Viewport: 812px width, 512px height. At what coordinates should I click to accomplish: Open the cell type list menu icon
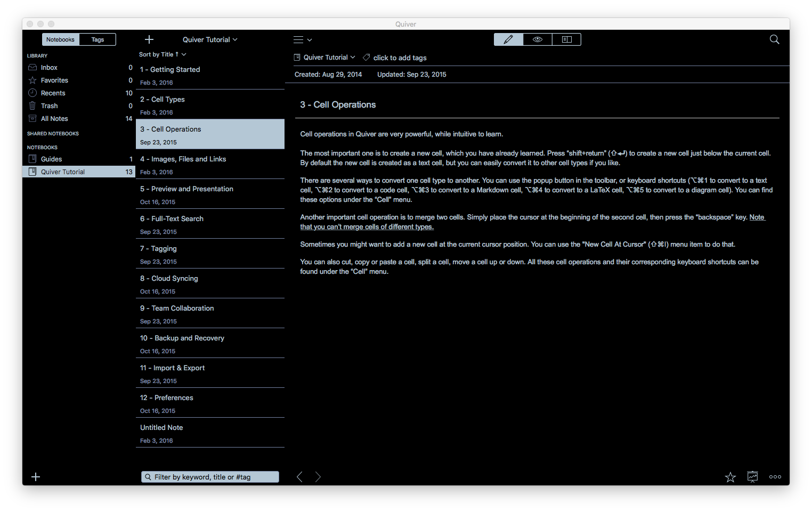(303, 40)
